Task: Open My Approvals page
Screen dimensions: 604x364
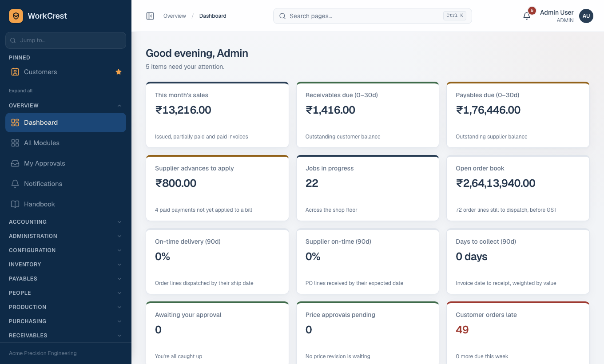Action: (66, 163)
